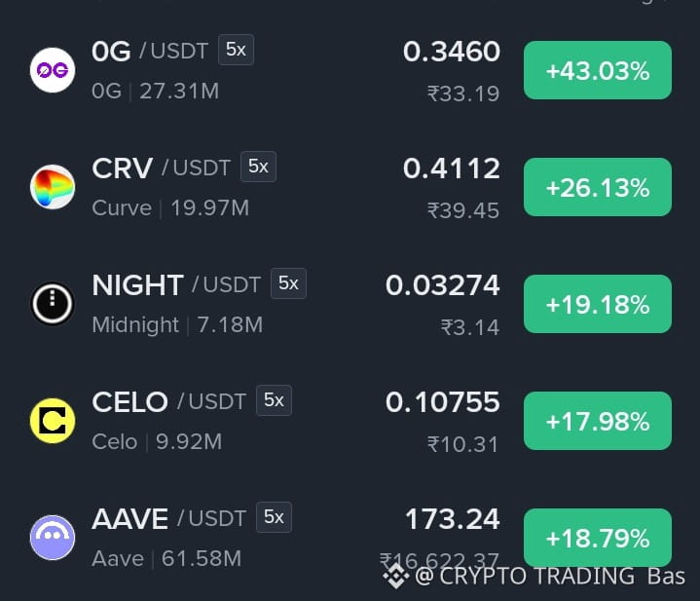
Task: Click the Midnight NIGHT coin logo
Action: [53, 304]
